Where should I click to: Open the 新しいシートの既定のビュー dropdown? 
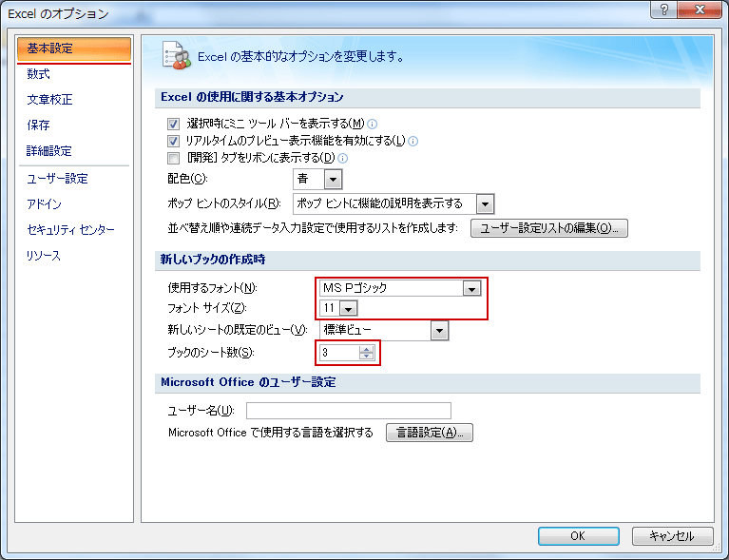tap(439, 331)
